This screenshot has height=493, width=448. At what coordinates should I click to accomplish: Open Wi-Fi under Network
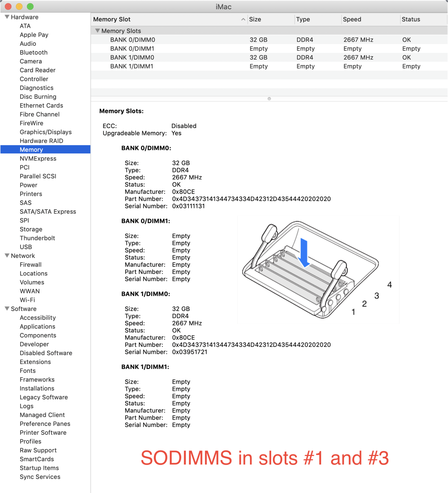tap(27, 300)
